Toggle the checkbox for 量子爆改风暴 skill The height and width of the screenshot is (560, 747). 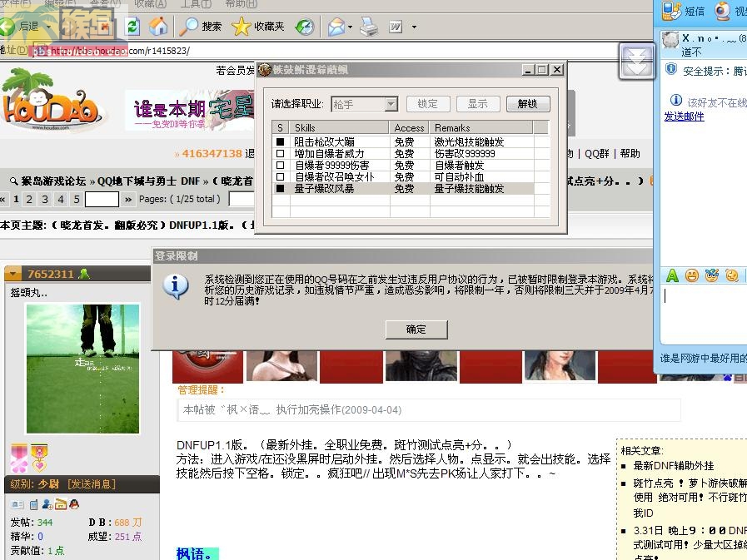point(280,189)
